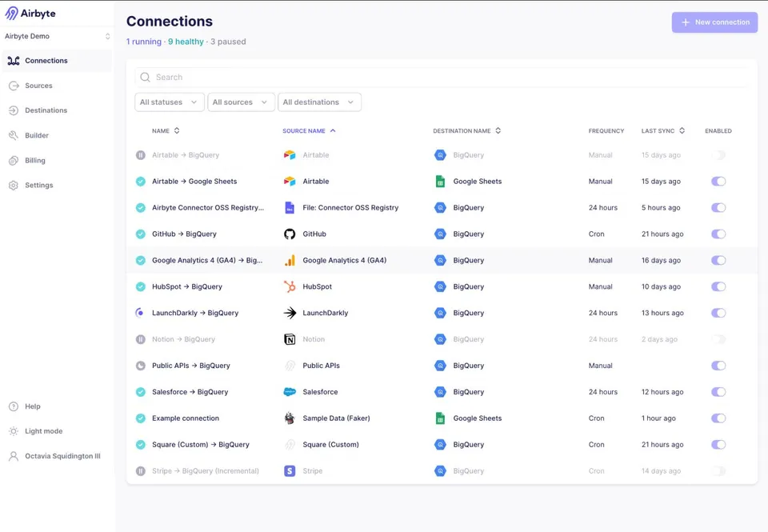768x532 pixels.
Task: Enable the Notion → BigQuery toggle
Action: [x=718, y=339]
